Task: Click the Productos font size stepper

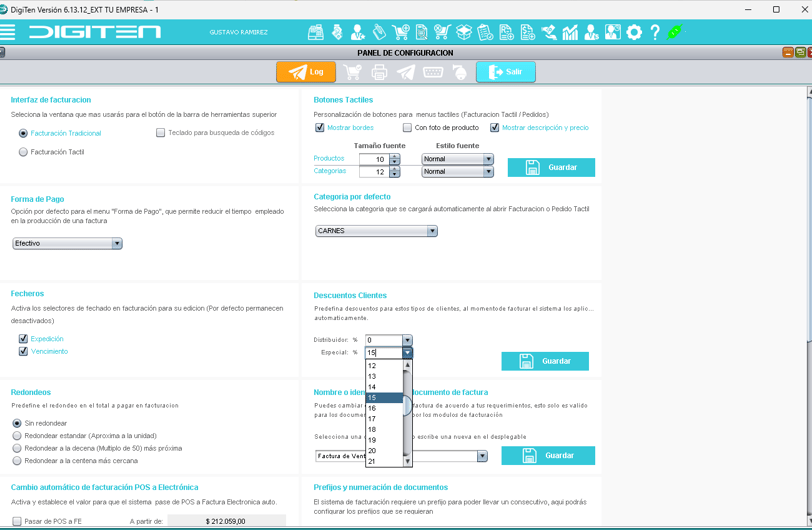Action: point(395,160)
